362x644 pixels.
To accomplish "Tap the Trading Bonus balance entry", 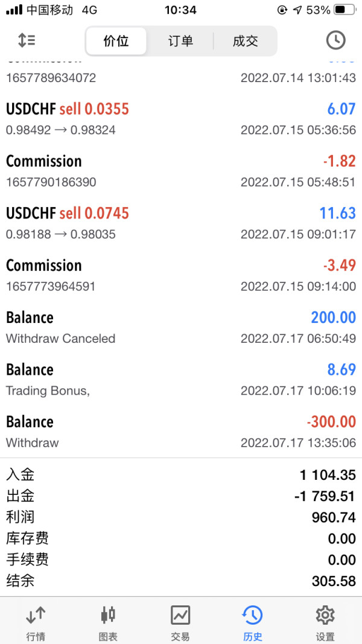I will click(x=181, y=379).
